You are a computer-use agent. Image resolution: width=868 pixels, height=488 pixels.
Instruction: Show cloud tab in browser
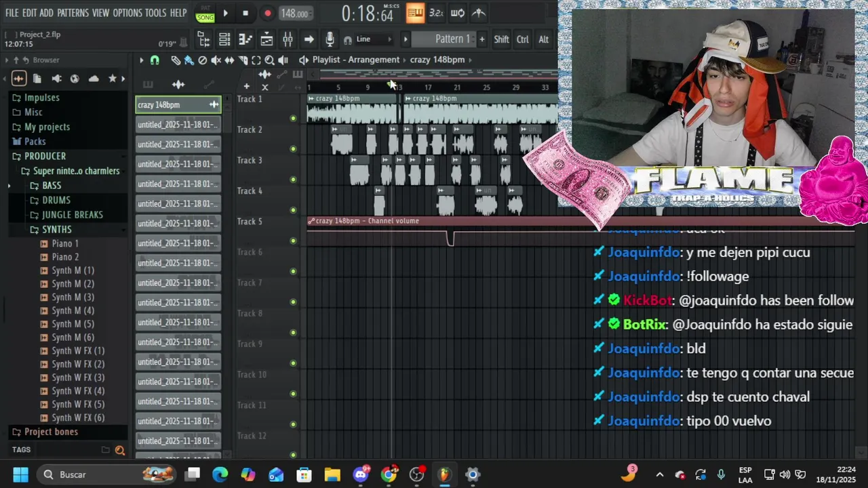(94, 79)
